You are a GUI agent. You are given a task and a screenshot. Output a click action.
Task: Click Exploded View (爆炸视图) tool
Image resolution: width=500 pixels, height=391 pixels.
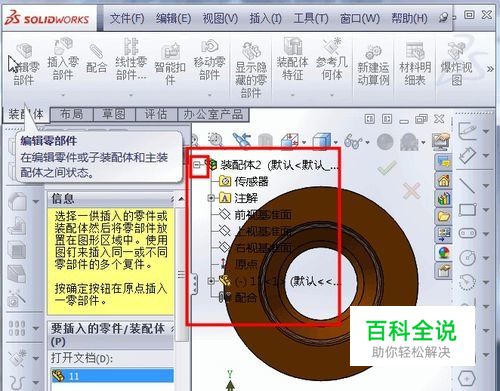pos(457,64)
